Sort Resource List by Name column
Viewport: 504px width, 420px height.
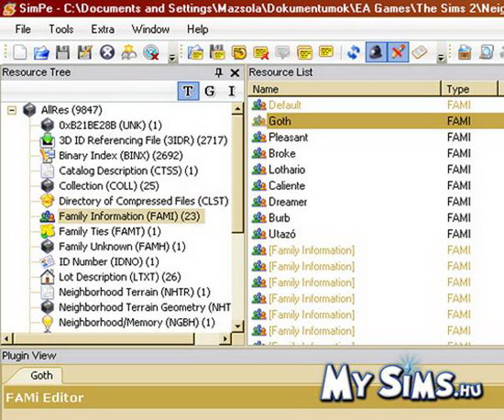pos(345,89)
